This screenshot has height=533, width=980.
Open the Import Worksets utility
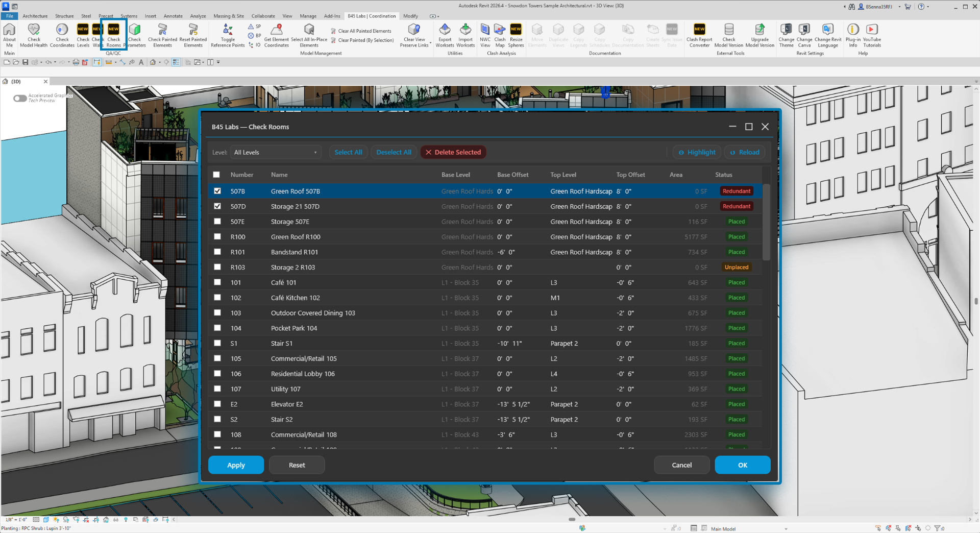[465, 35]
